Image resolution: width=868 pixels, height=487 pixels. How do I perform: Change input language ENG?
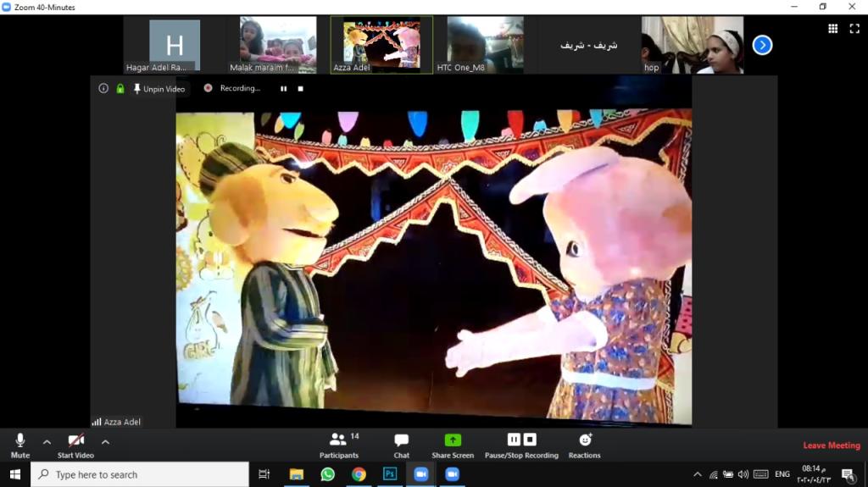pyautogui.click(x=782, y=474)
